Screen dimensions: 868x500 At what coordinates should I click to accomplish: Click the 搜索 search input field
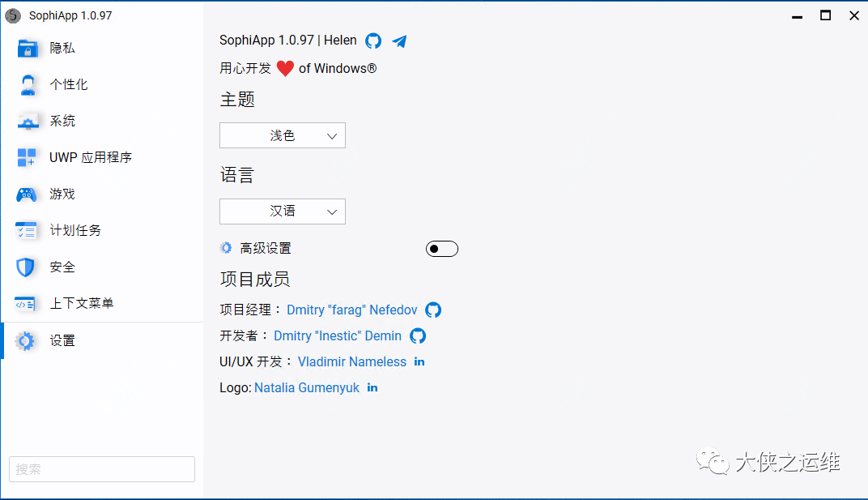102,469
